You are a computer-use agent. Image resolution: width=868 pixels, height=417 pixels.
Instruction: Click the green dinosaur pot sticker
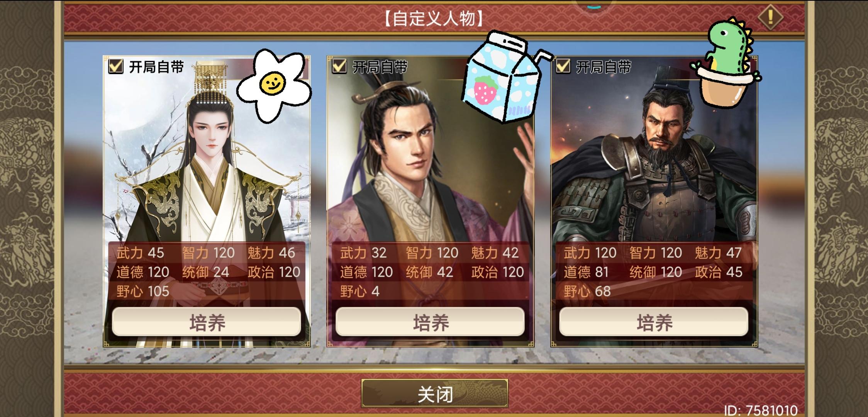pos(725,62)
